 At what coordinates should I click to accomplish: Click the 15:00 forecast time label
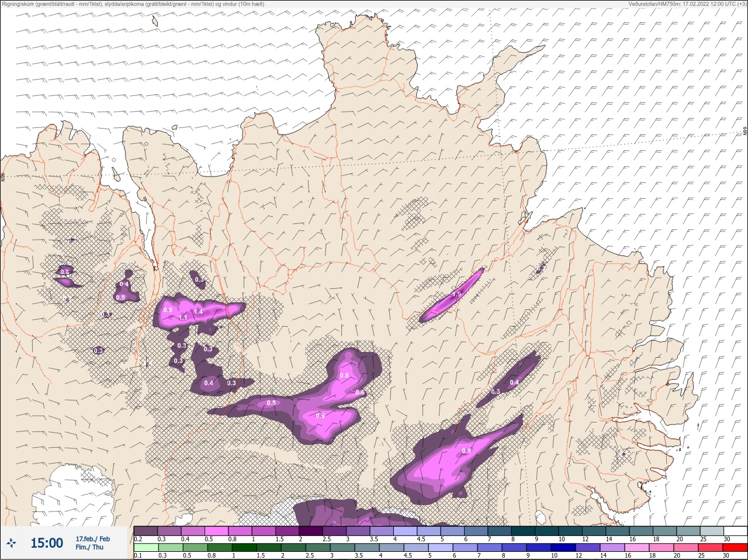point(47,543)
